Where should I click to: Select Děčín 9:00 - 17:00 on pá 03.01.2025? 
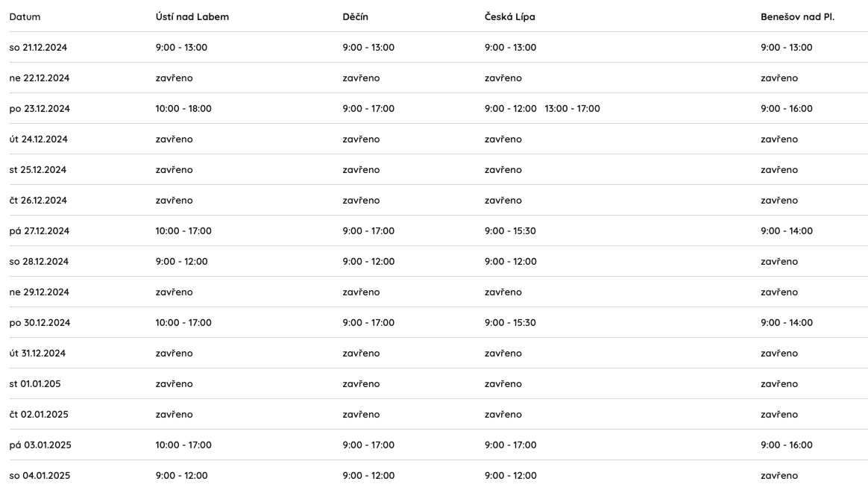pos(368,445)
